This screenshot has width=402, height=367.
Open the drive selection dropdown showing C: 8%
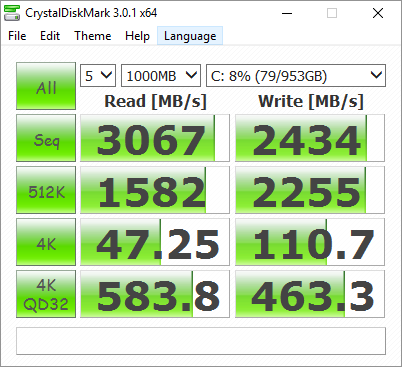[x=296, y=76]
